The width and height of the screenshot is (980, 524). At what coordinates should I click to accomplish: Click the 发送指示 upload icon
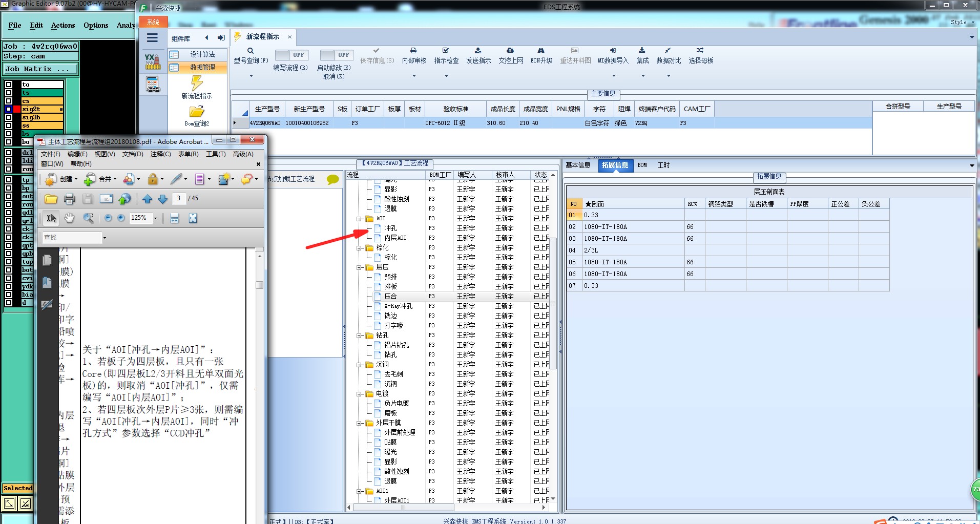478,51
